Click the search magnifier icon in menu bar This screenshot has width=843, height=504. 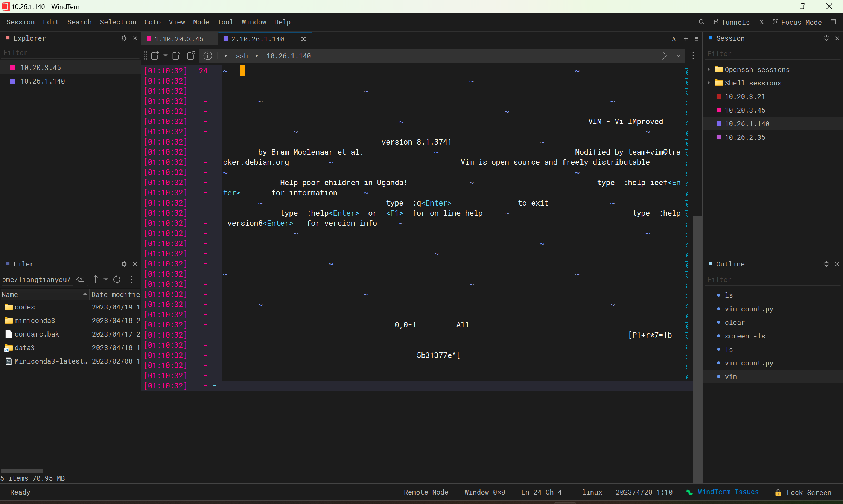(701, 22)
